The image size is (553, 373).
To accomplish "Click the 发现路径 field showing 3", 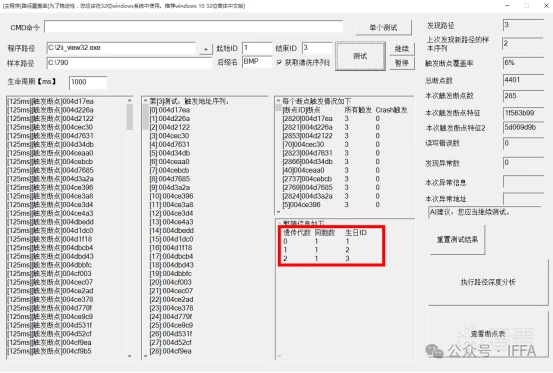I will tap(523, 25).
